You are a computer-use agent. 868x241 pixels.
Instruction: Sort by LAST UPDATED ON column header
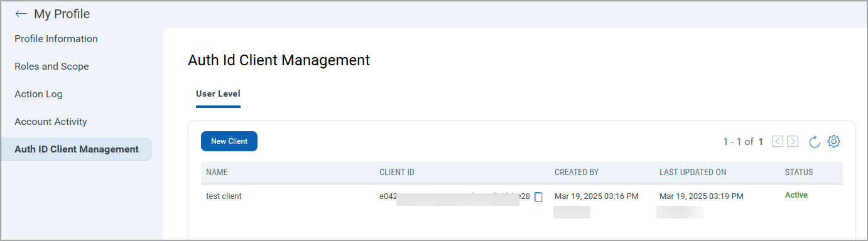(x=693, y=172)
